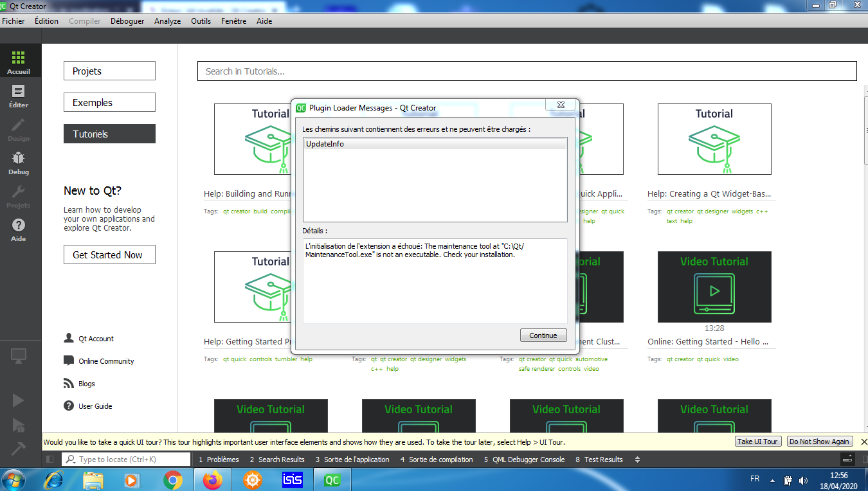This screenshot has width=868, height=491.
Task: Open the Accueil (Welcome) mode
Action: (19, 62)
